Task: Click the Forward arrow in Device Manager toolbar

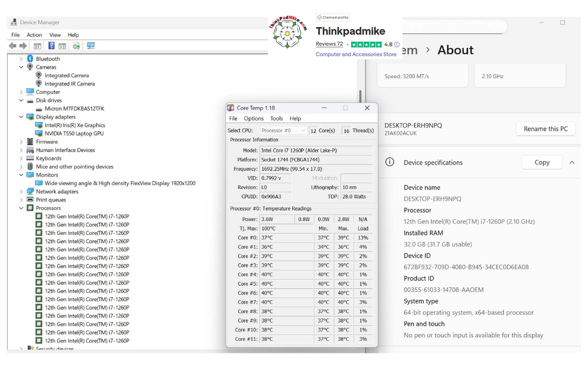Action: [23, 46]
